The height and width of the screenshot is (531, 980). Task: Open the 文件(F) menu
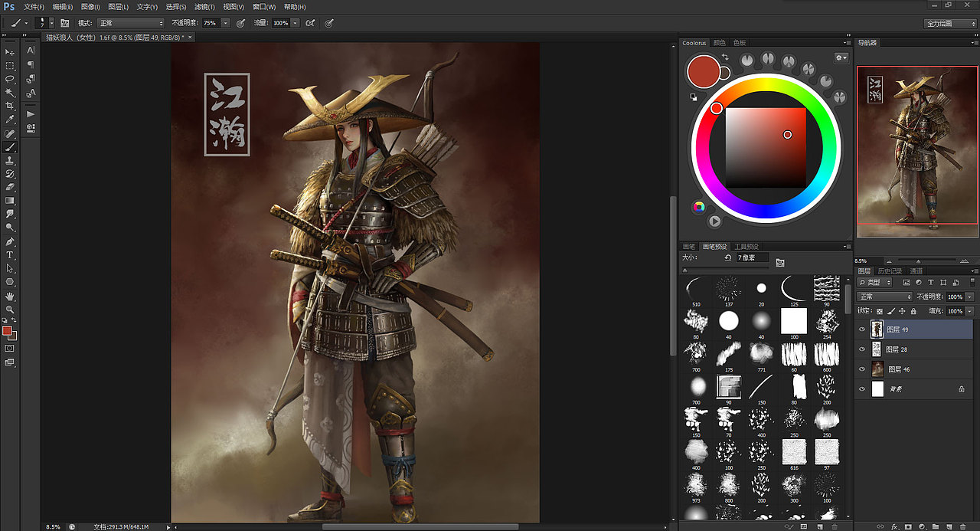click(x=34, y=7)
